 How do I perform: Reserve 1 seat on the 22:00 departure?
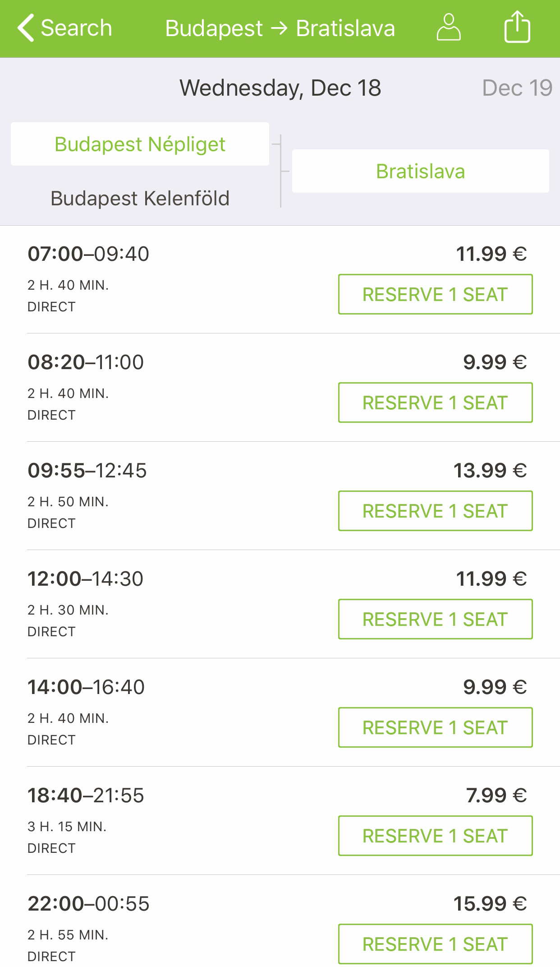coord(435,944)
